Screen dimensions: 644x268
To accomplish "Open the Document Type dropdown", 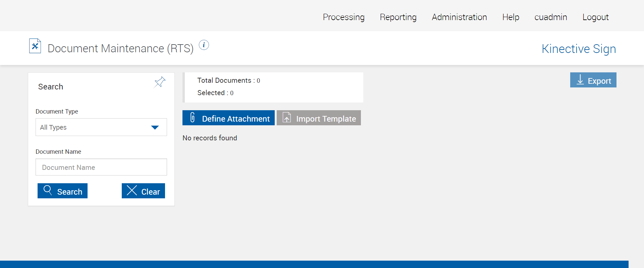I will point(101,127).
